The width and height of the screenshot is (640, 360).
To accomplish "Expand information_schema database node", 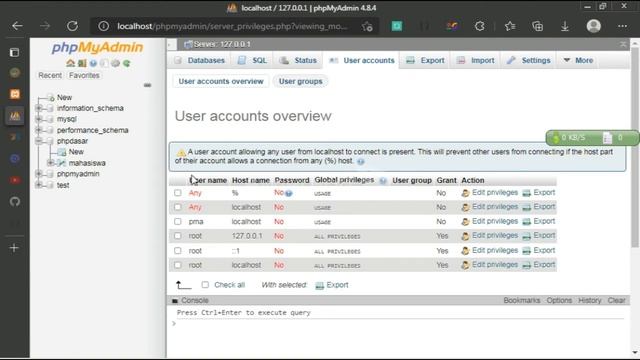I will (x=39, y=108).
